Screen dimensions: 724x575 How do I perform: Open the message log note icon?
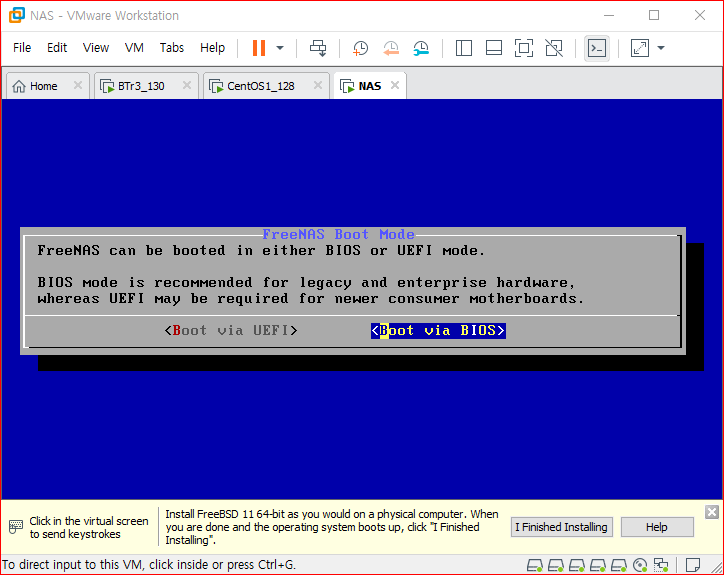pyautogui.click(x=693, y=565)
